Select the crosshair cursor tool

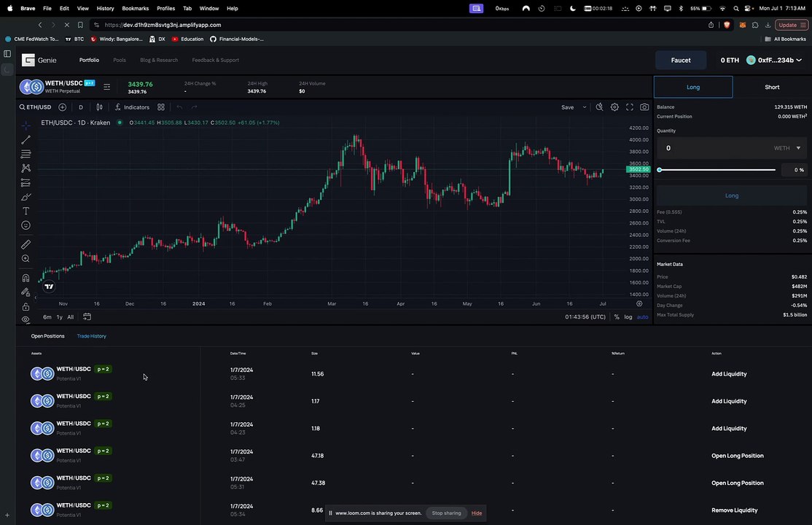coord(26,125)
